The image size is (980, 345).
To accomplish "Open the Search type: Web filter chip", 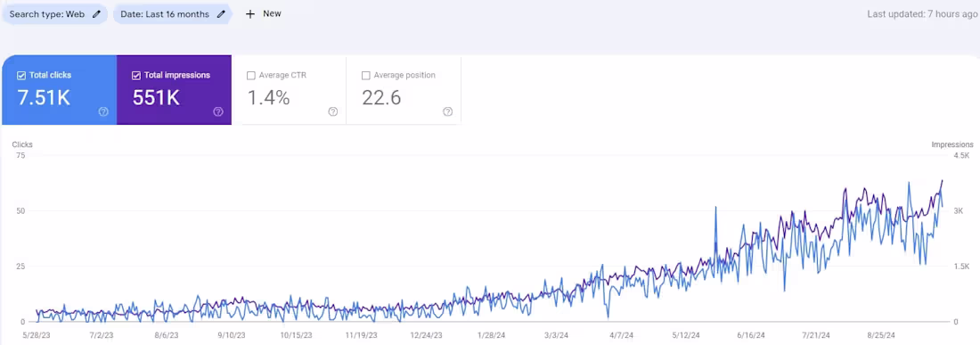I will (x=54, y=13).
